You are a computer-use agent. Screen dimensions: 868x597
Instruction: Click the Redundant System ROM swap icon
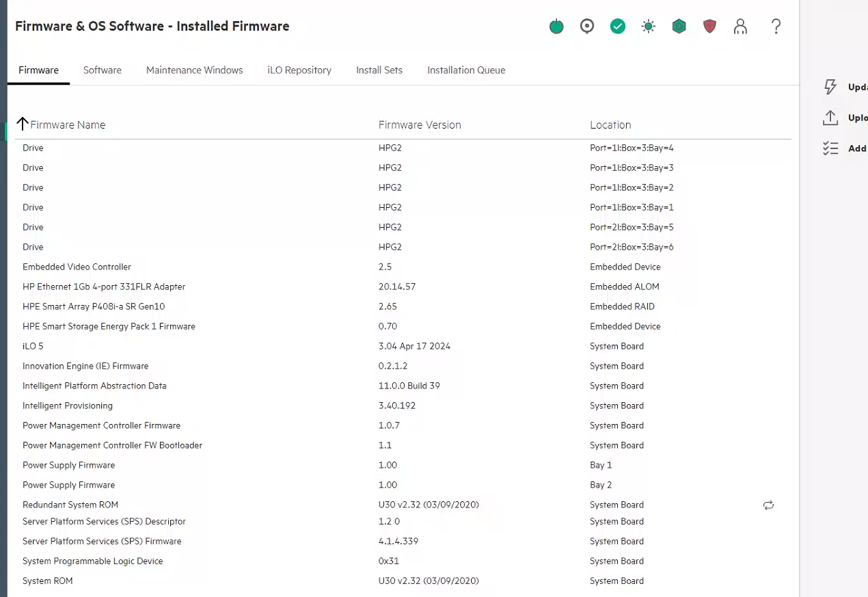(769, 505)
